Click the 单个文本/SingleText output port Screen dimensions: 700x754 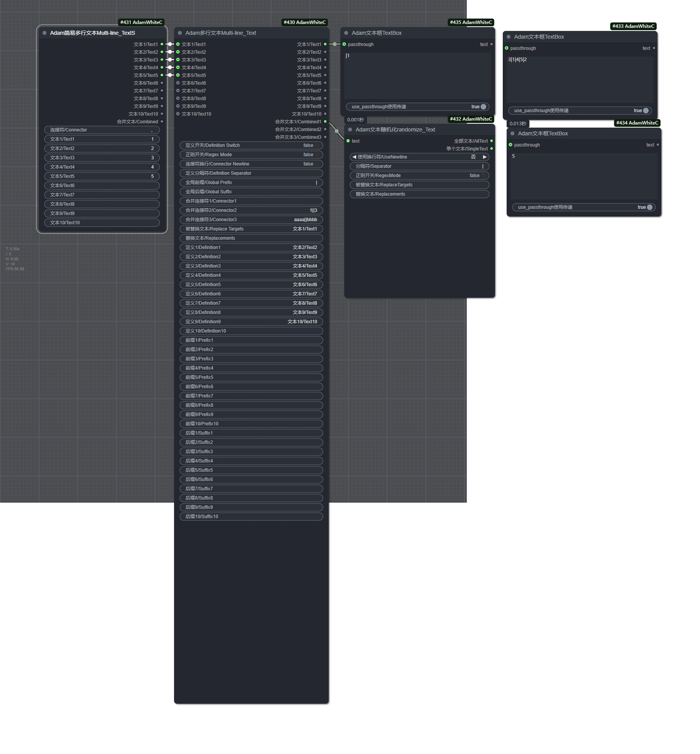pos(492,148)
